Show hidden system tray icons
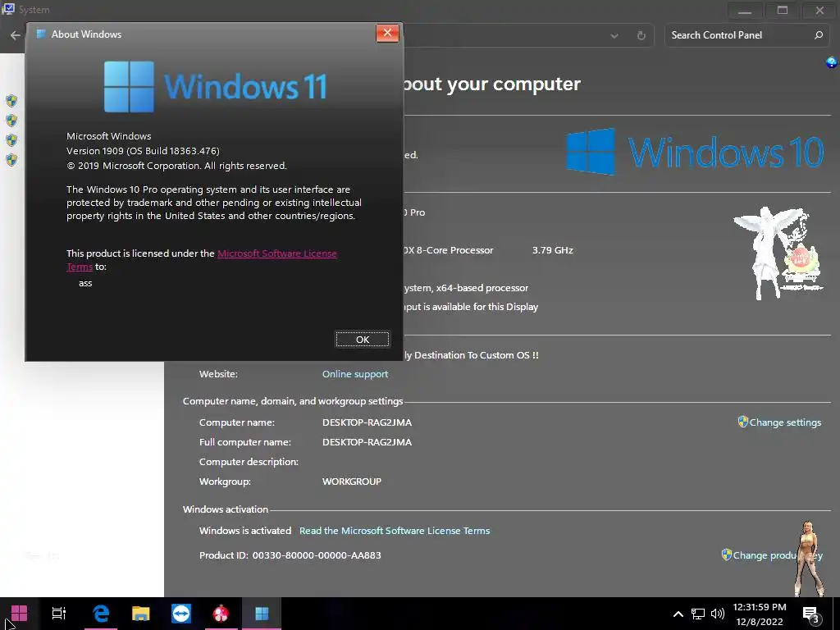 [678, 614]
